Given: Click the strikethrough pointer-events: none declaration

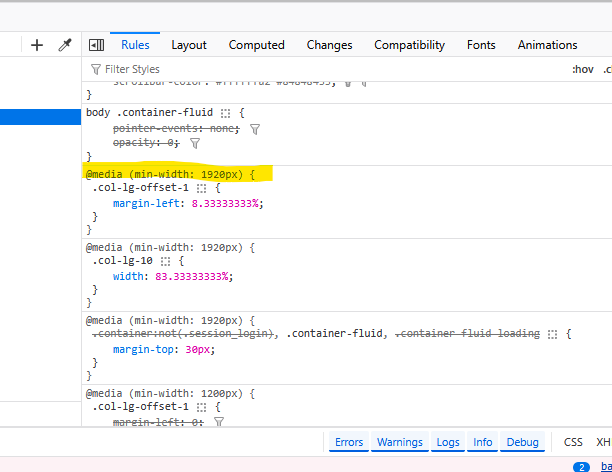Looking at the screenshot, I should [x=176, y=128].
